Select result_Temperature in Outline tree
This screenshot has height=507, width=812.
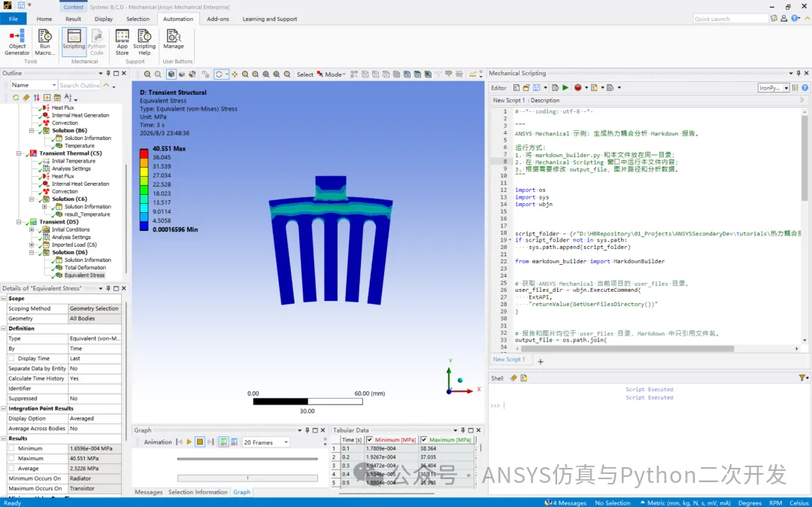[x=87, y=214]
